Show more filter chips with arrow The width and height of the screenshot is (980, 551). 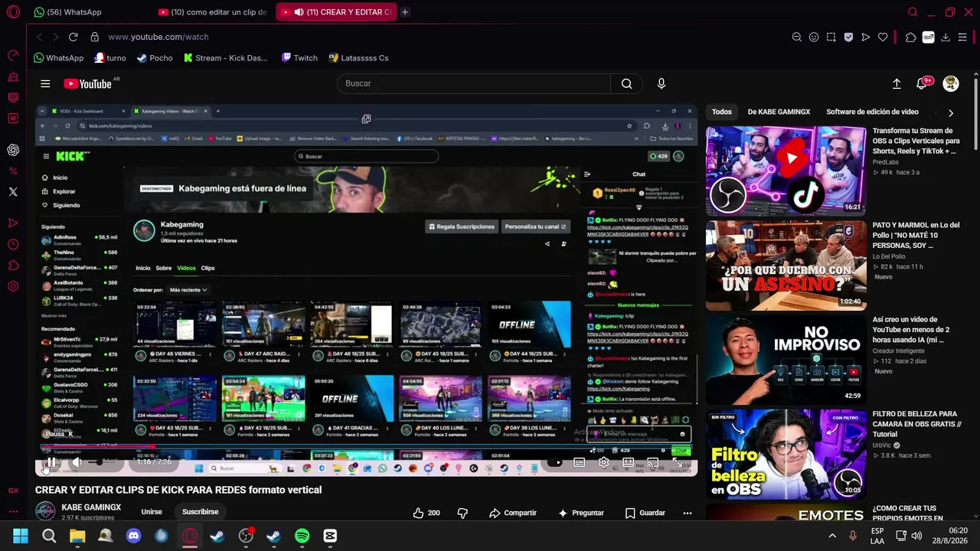click(x=951, y=112)
